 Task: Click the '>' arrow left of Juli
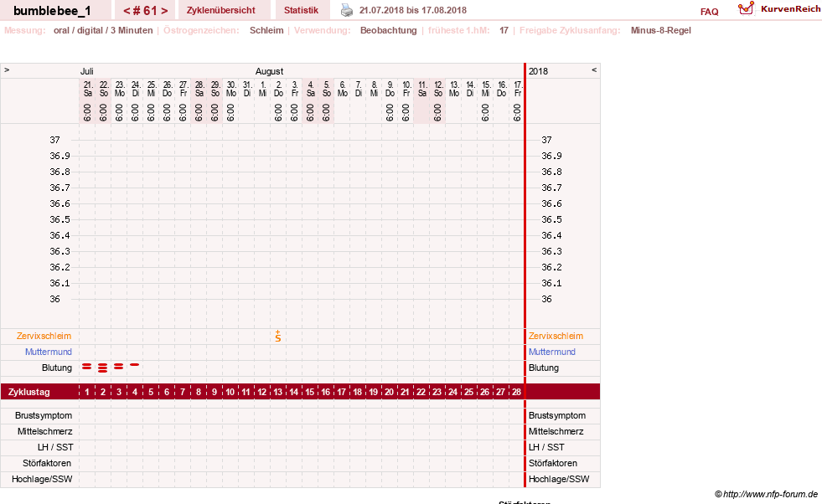pos(7,69)
